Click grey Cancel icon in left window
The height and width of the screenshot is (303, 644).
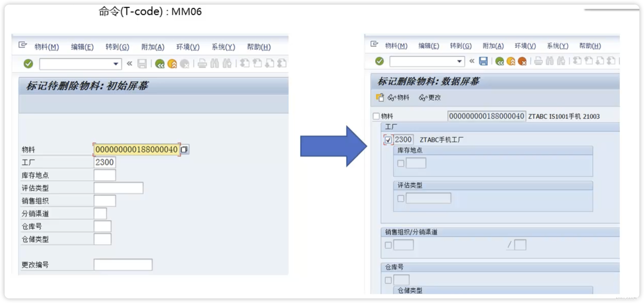coord(185,64)
